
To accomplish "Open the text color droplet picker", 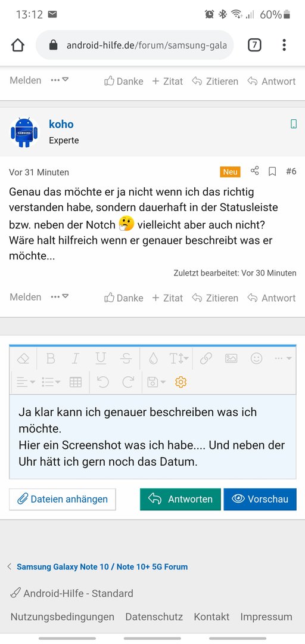I will pyautogui.click(x=154, y=358).
